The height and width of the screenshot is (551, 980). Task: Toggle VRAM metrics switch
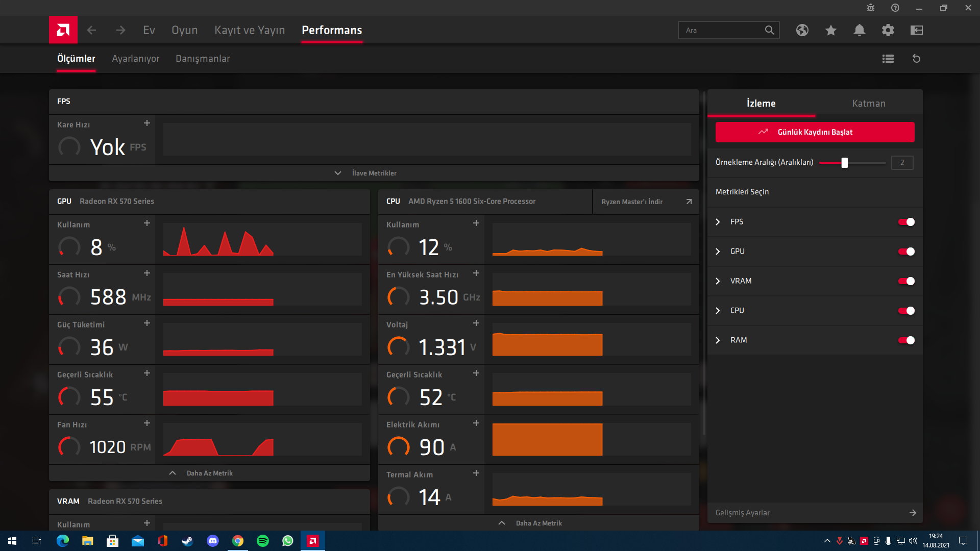click(x=906, y=281)
